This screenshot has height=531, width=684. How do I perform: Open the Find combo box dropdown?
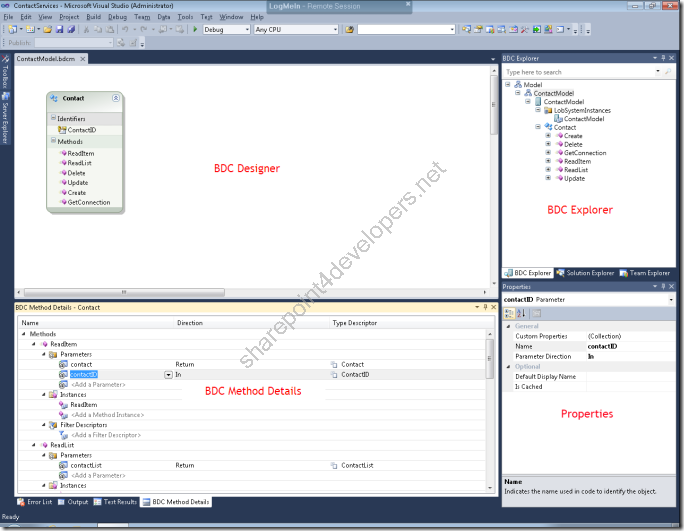452,29
